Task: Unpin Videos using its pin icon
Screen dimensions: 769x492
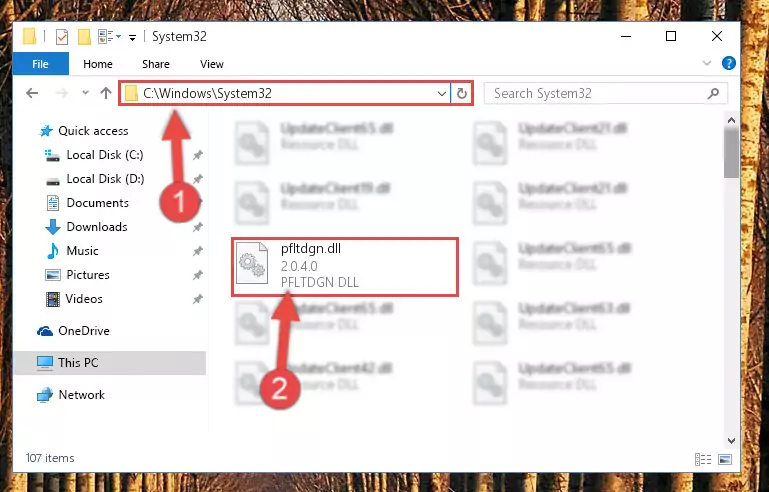Action: pos(197,299)
